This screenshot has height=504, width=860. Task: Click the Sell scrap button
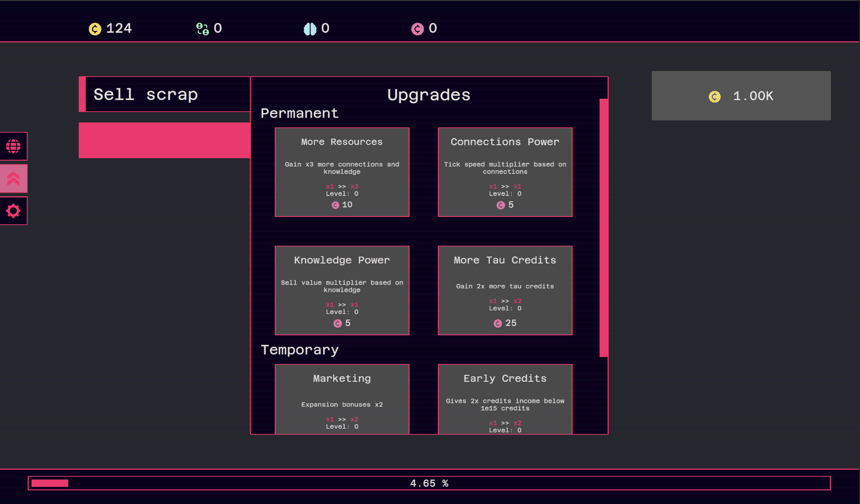click(x=165, y=94)
